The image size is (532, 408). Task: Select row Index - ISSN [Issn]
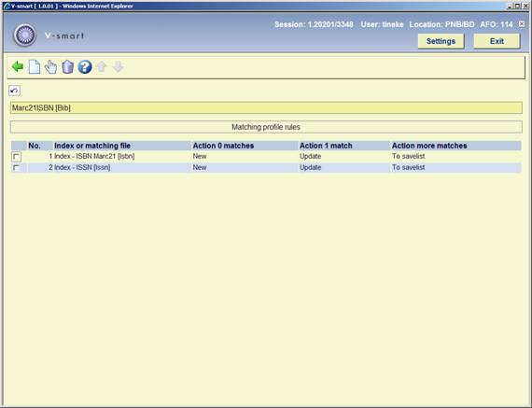[266, 167]
